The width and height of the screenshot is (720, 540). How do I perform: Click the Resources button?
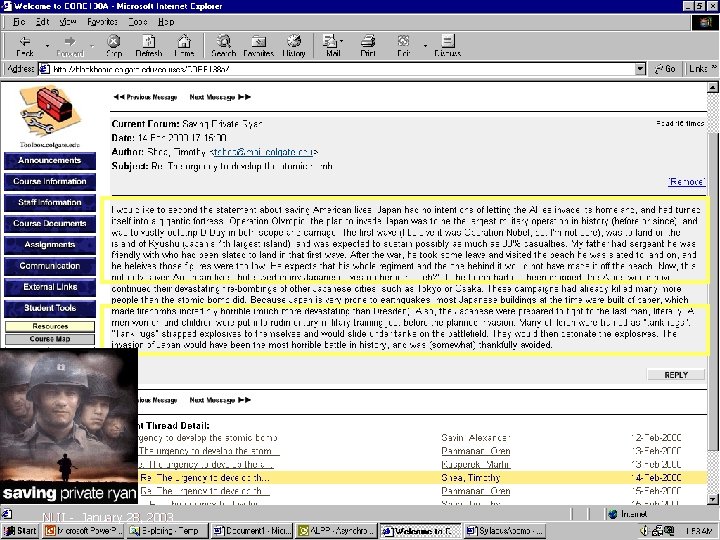[x=50, y=326]
